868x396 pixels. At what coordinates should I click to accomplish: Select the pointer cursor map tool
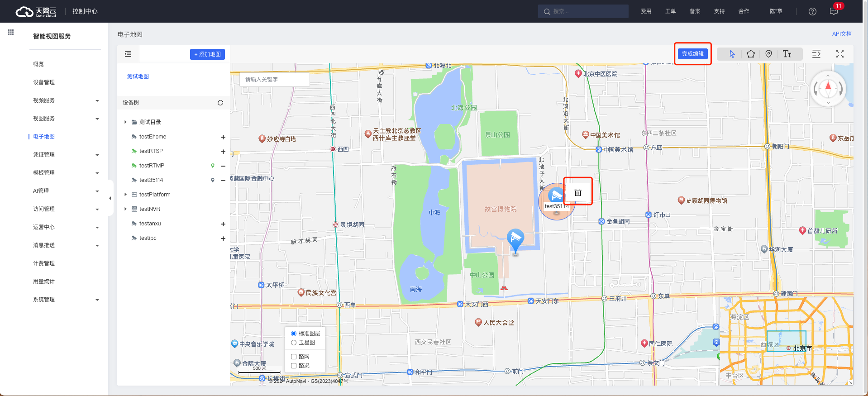point(732,54)
